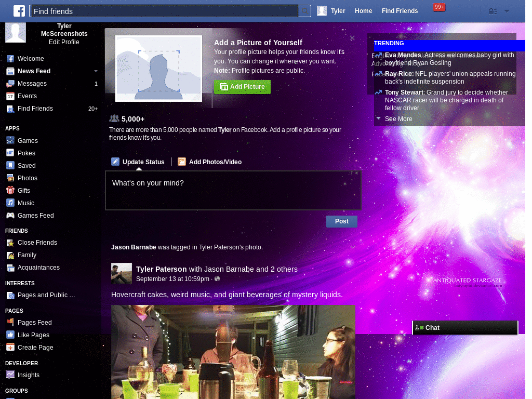Click the green Add Picture button
Image resolution: width=532 pixels, height=399 pixels.
242,87
